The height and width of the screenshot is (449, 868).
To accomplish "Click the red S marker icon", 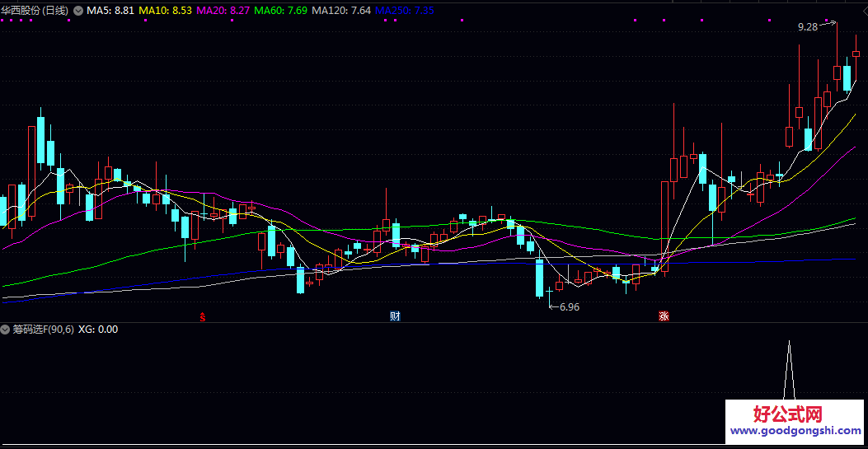I will 203,317.
